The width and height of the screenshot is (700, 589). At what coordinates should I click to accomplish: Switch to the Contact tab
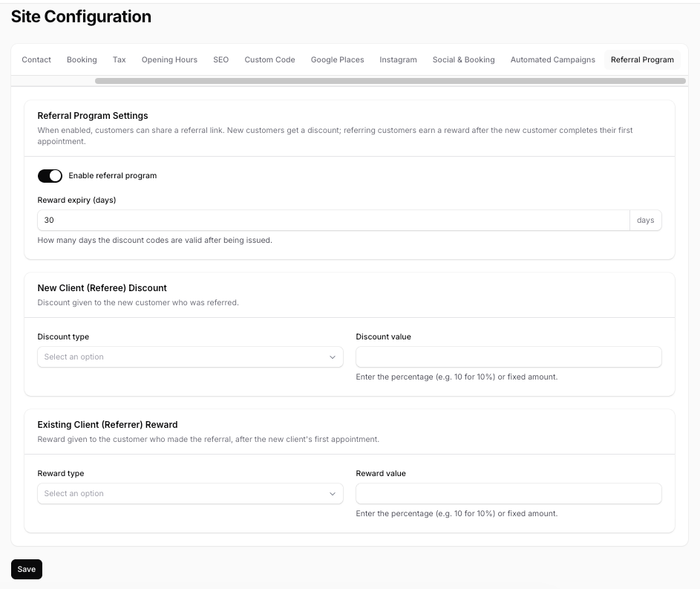click(36, 59)
